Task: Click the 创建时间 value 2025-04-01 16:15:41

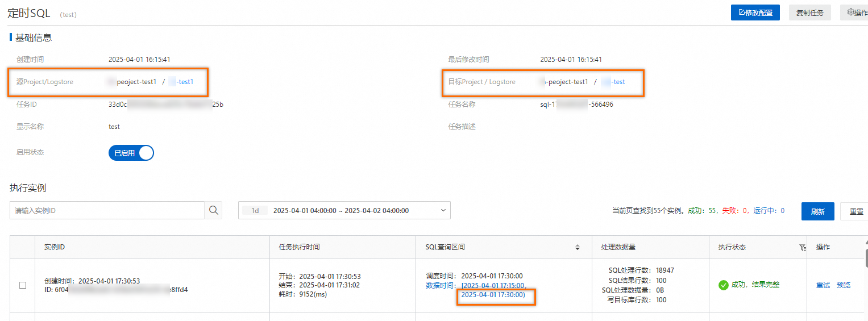Action: click(140, 59)
